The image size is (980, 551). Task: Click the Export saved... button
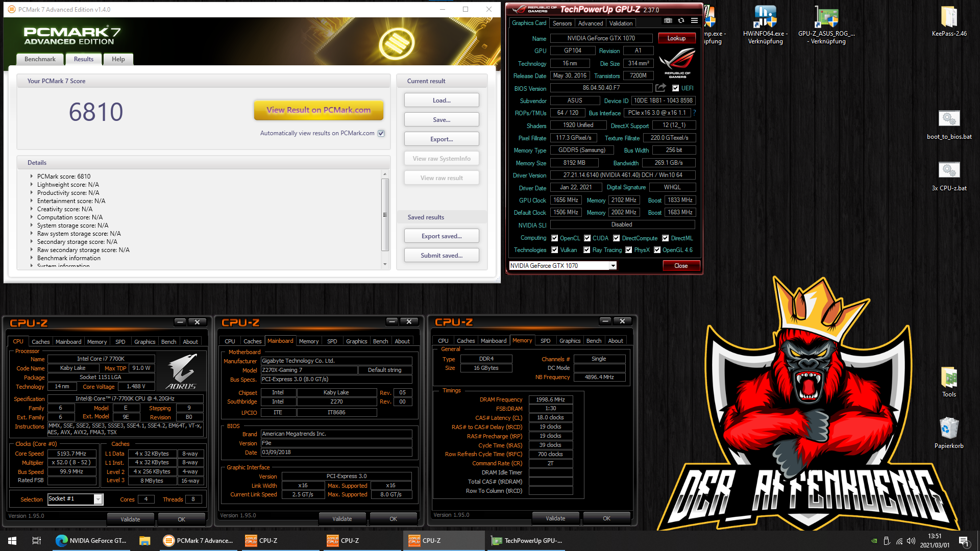point(442,236)
